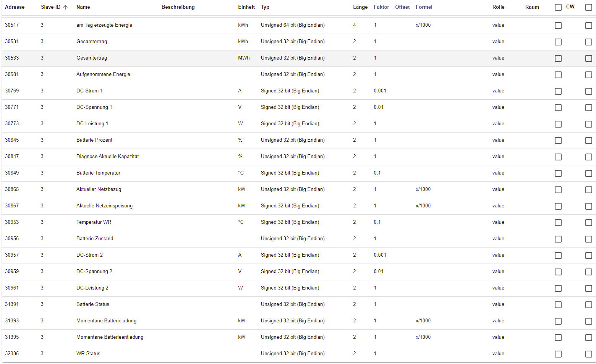Check the CW box for Batterie Prozent
The width and height of the screenshot is (596, 364).
(558, 141)
